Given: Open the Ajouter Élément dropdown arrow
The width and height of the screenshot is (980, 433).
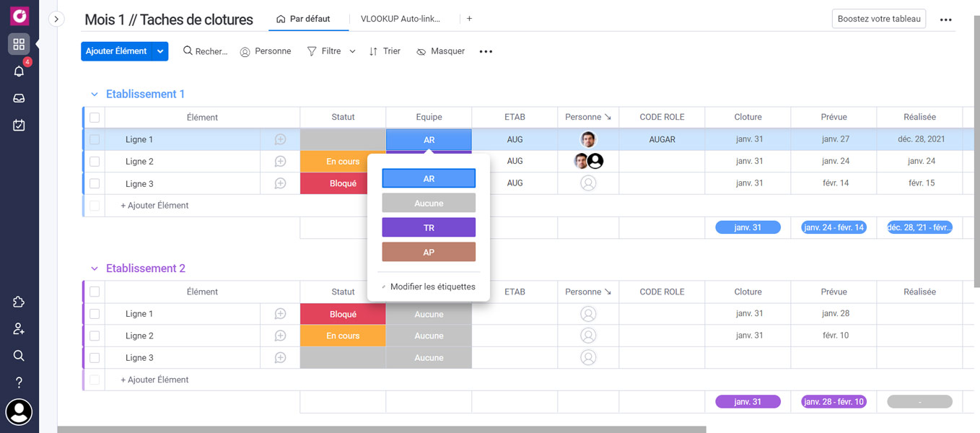Looking at the screenshot, I should click(159, 51).
